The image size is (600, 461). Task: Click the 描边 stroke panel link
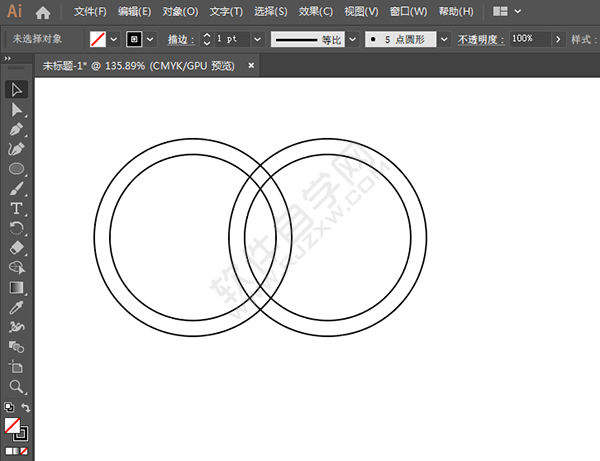pos(181,39)
